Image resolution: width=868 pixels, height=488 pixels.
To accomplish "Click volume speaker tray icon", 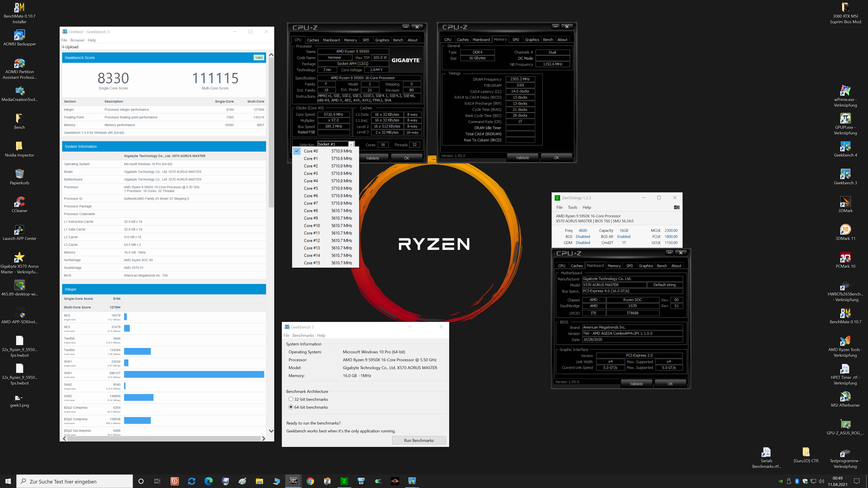I will (x=821, y=481).
